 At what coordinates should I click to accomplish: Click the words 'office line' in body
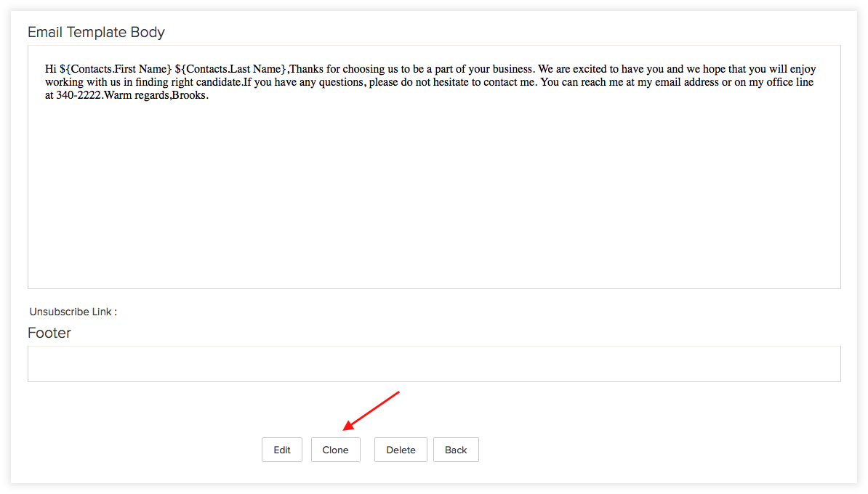(x=790, y=82)
